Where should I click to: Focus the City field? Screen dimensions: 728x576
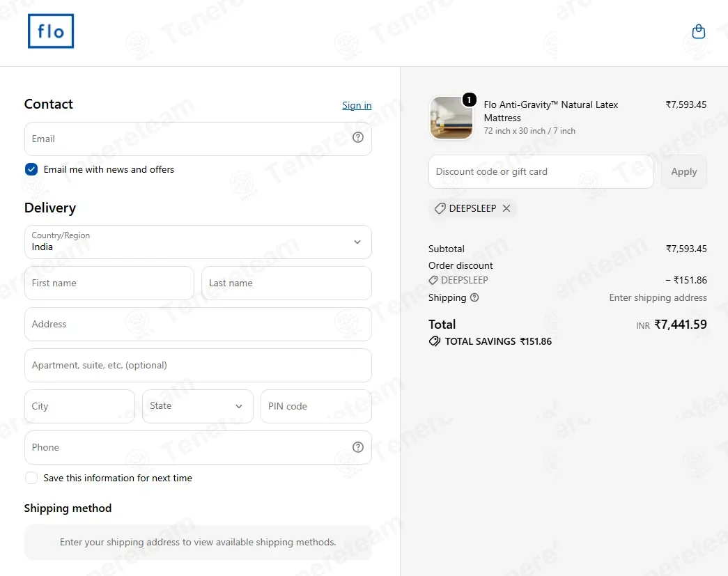pos(79,406)
